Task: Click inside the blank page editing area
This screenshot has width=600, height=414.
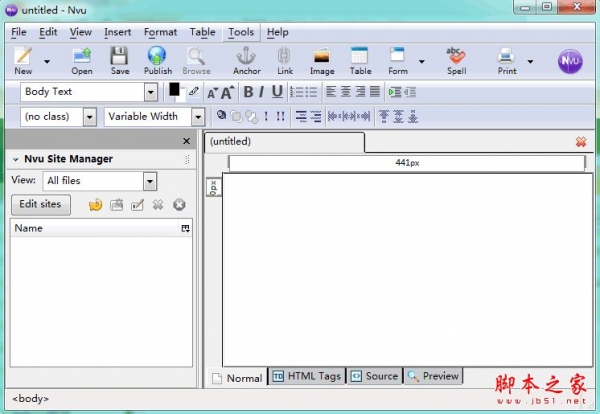Action: [407, 270]
